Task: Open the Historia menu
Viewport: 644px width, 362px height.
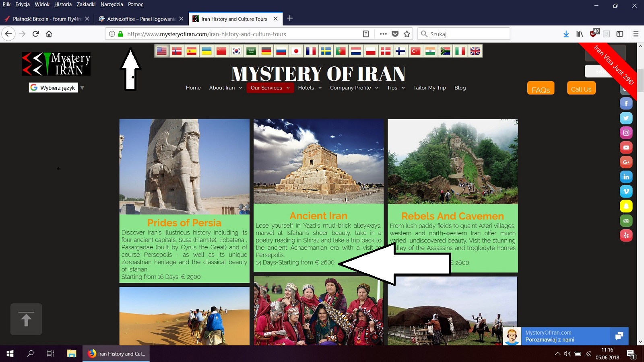Action: coord(63,4)
